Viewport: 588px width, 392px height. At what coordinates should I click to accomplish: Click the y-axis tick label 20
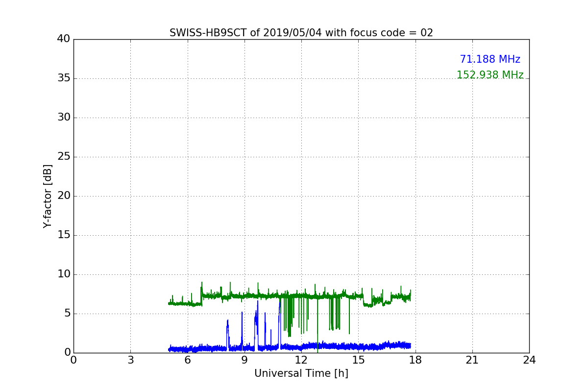click(x=63, y=196)
